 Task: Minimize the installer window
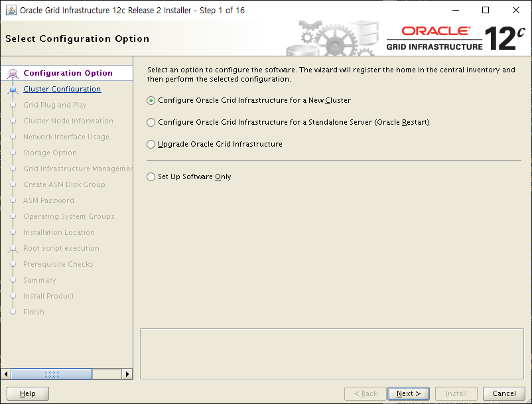pyautogui.click(x=455, y=10)
